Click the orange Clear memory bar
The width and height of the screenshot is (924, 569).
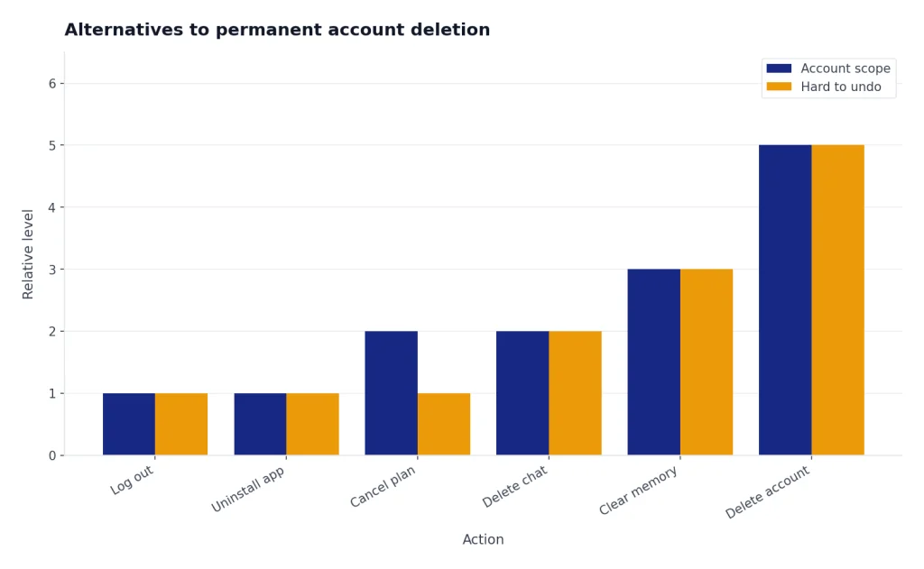[x=707, y=363]
